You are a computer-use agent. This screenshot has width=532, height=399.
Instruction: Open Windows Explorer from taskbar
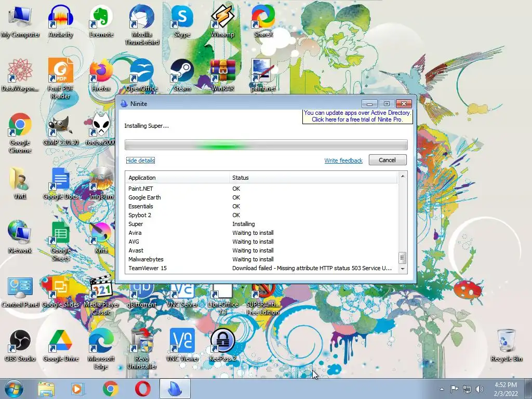46,389
